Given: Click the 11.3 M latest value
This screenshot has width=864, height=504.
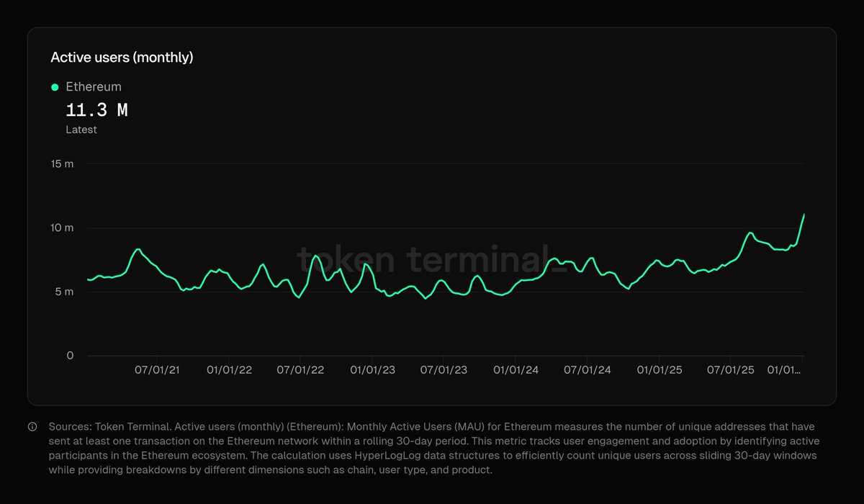Looking at the screenshot, I should coord(96,110).
